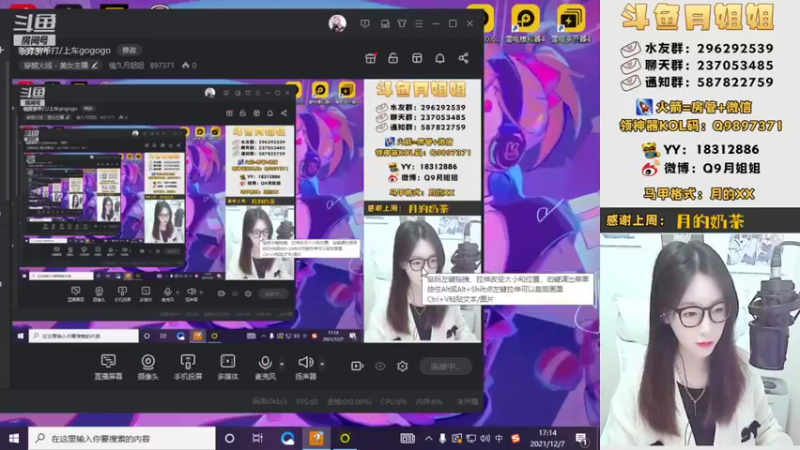Image resolution: width=800 pixels, height=450 pixels.
Task: Toggle the eye preview visibility icon
Action: [x=380, y=366]
